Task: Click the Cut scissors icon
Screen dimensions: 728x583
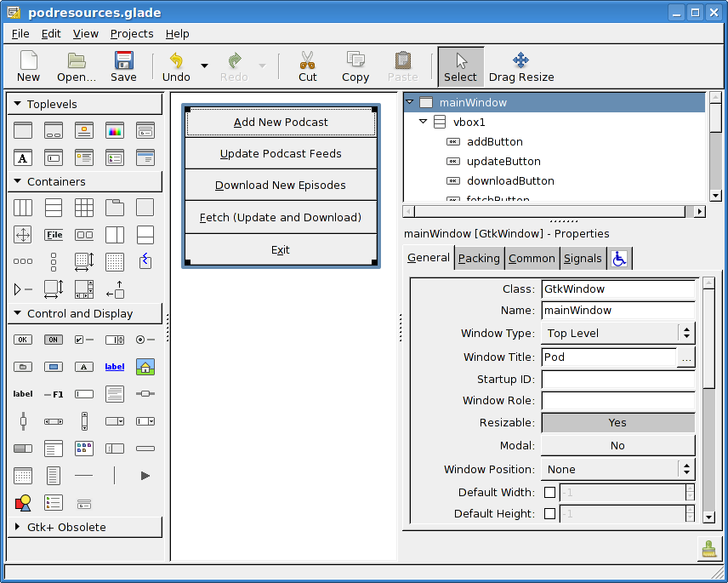Action: pyautogui.click(x=307, y=61)
